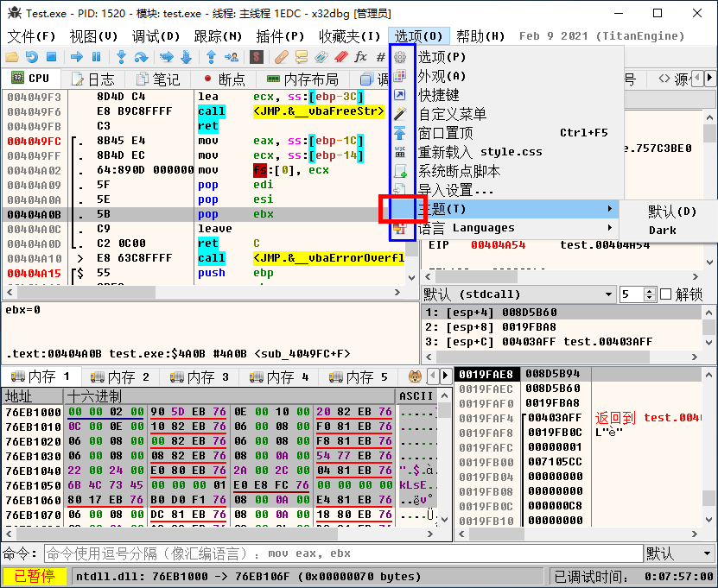This screenshot has height=588, width=718.
Task: Click the trace over dotted down-arrow icon
Action: 186,57
